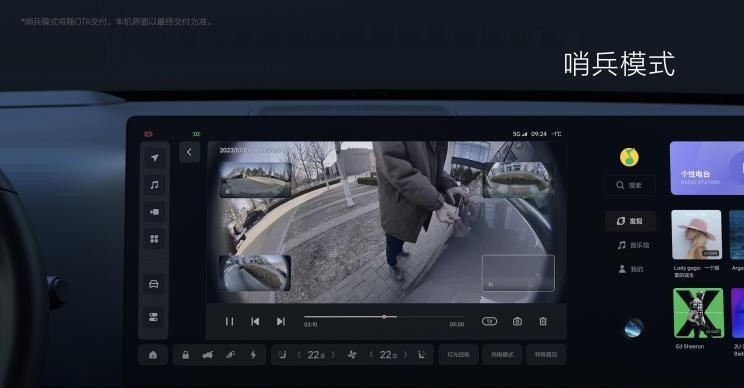Open the Lady Gaga album cover
The height and width of the screenshot is (388, 744).
click(x=697, y=235)
